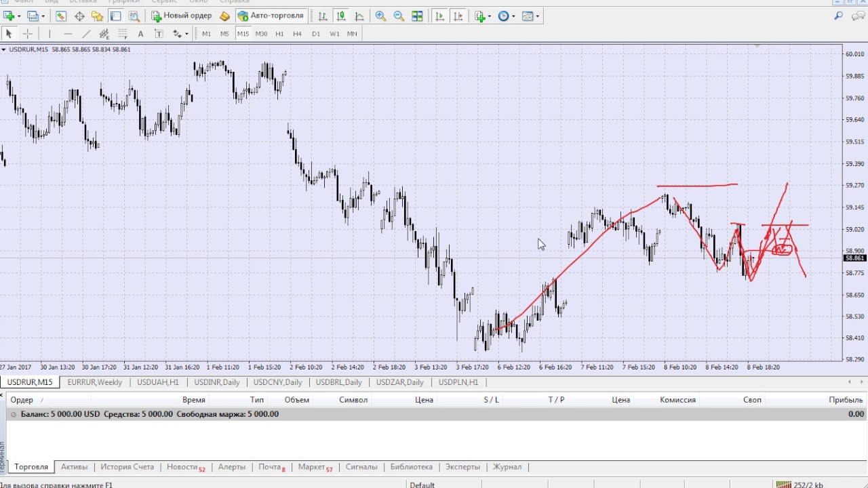Select the arrow cursor tool
Image resolution: width=868 pixels, height=488 pixels.
pyautogui.click(x=9, y=33)
